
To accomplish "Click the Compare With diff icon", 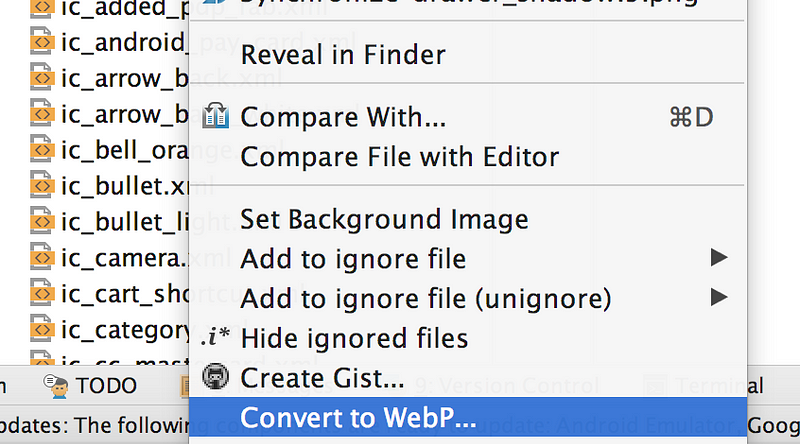I will [215, 116].
